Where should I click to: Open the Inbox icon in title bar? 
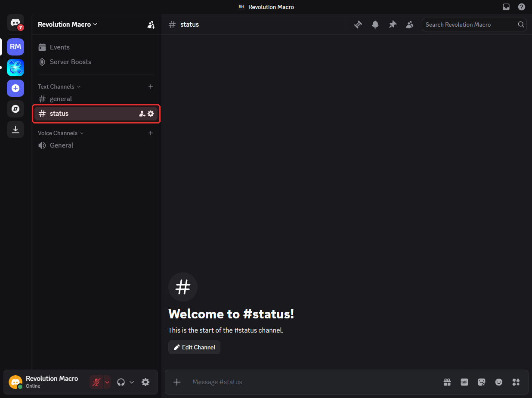(x=506, y=7)
